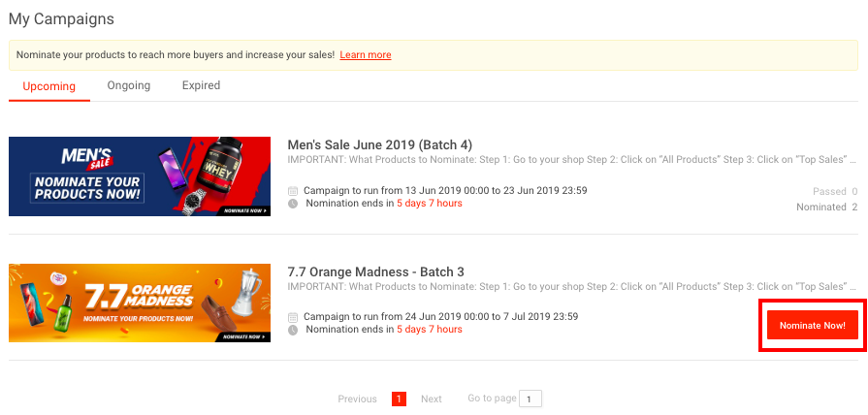Click clock icon for Men's Sale nomination

pyautogui.click(x=293, y=204)
